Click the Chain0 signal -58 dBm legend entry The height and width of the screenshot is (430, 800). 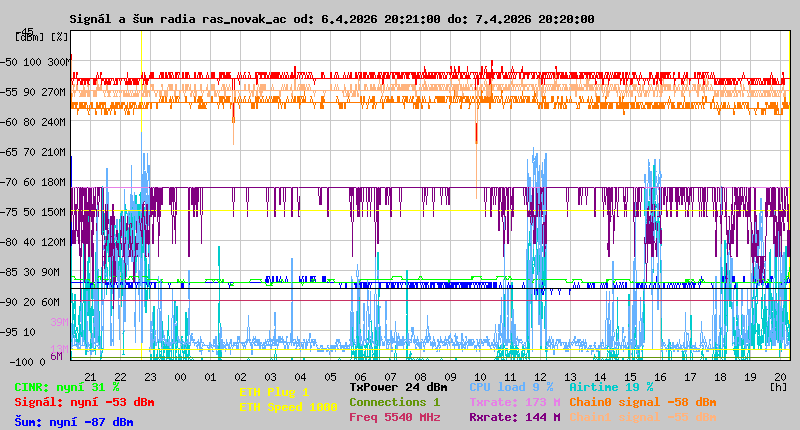pos(642,402)
